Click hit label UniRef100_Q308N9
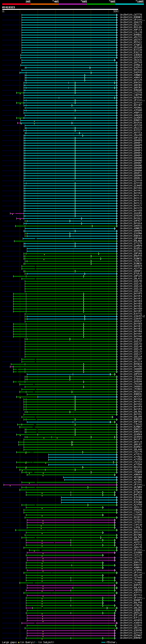146x644 pixels. pos(131,552)
